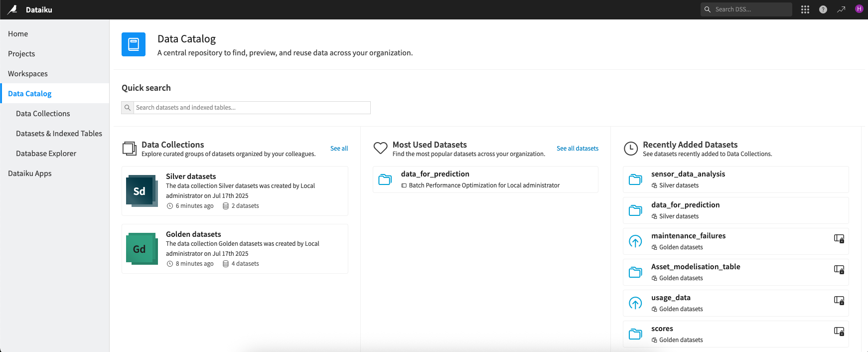
Task: Open Datasets & Indexed Tables in sidebar
Action: point(55,134)
